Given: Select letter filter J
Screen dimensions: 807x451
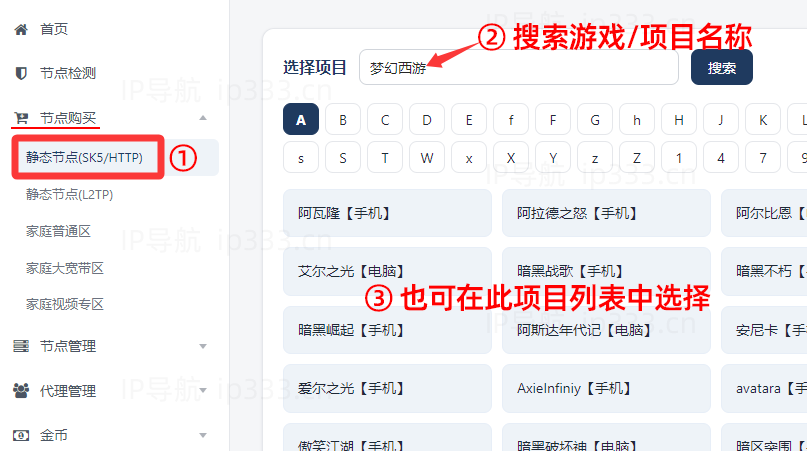Looking at the screenshot, I should pos(721,119).
